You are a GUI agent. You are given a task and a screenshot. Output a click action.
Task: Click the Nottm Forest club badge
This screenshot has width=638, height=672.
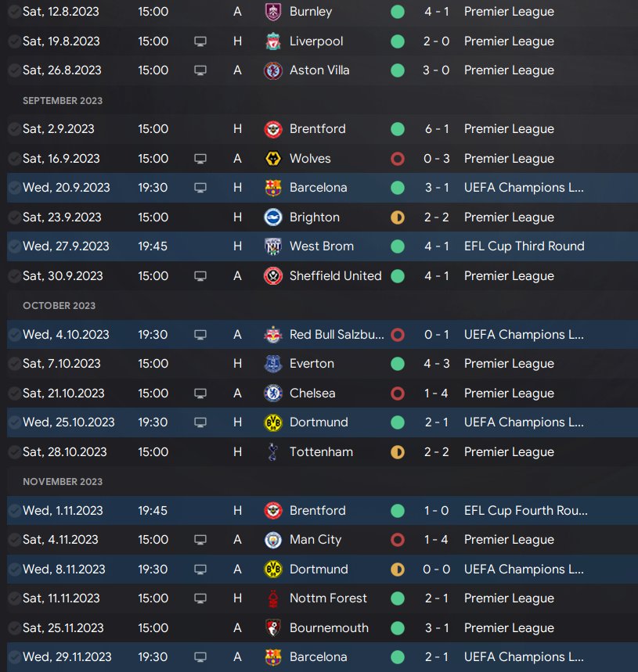(273, 598)
